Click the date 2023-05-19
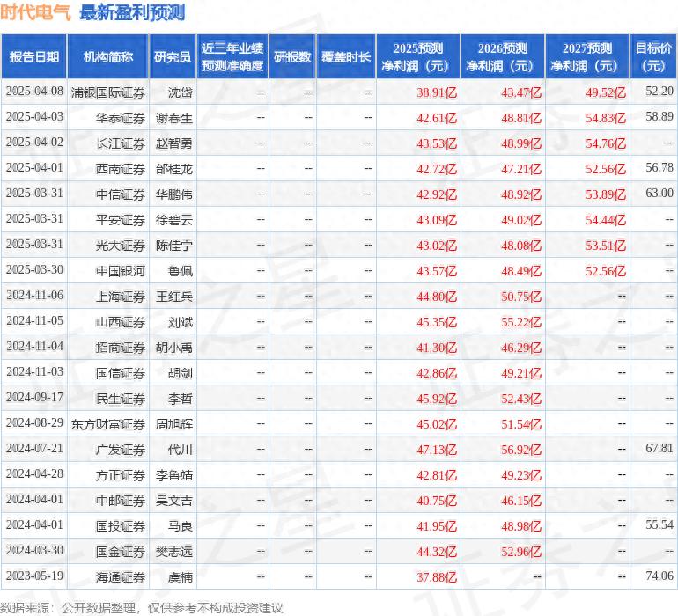678x616 pixels. [34, 576]
